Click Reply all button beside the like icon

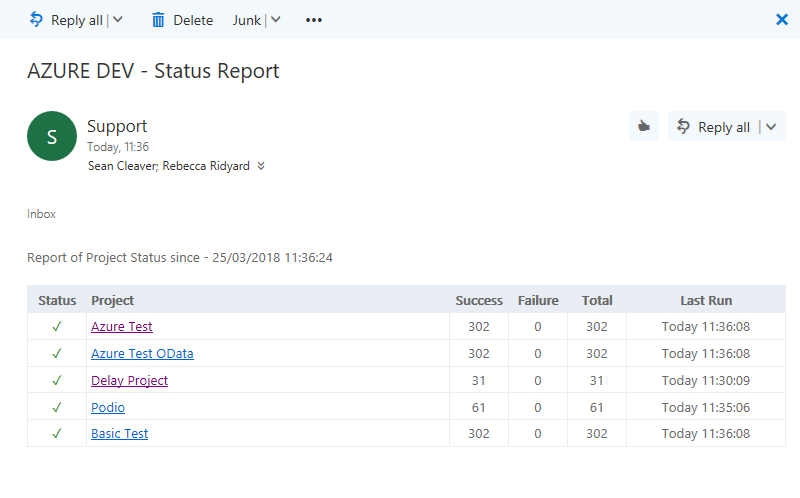713,127
